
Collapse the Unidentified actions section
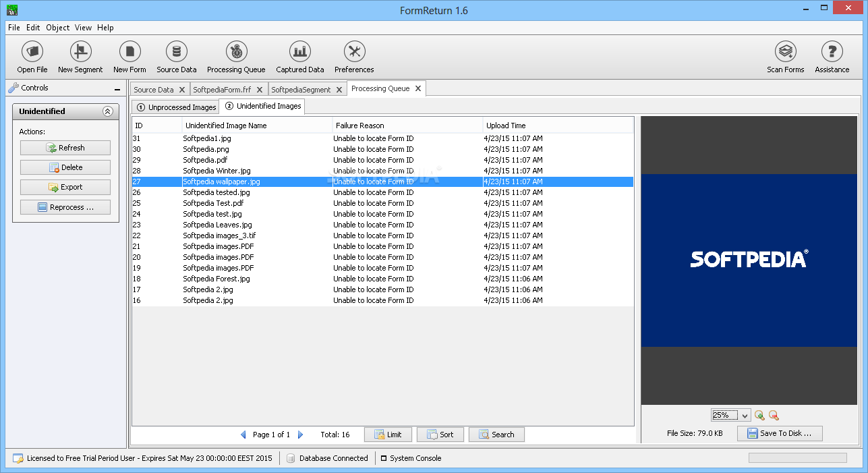107,111
